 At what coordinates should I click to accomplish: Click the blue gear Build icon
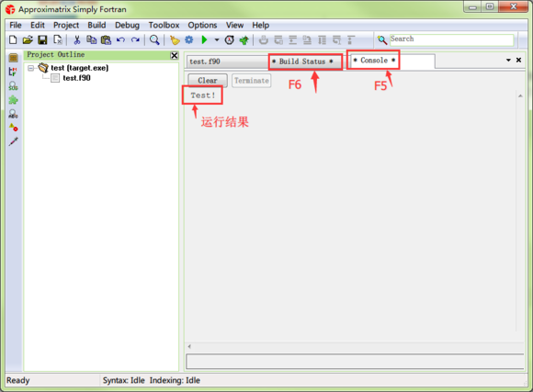(x=189, y=40)
